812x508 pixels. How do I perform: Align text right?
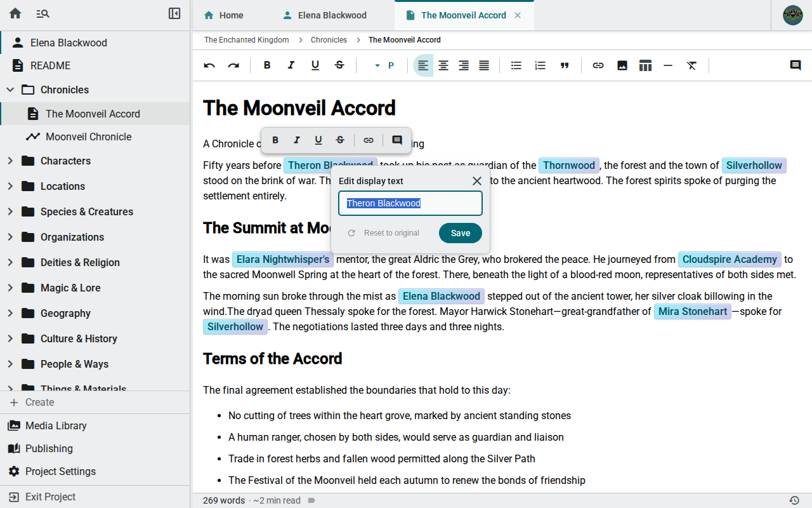464,65
